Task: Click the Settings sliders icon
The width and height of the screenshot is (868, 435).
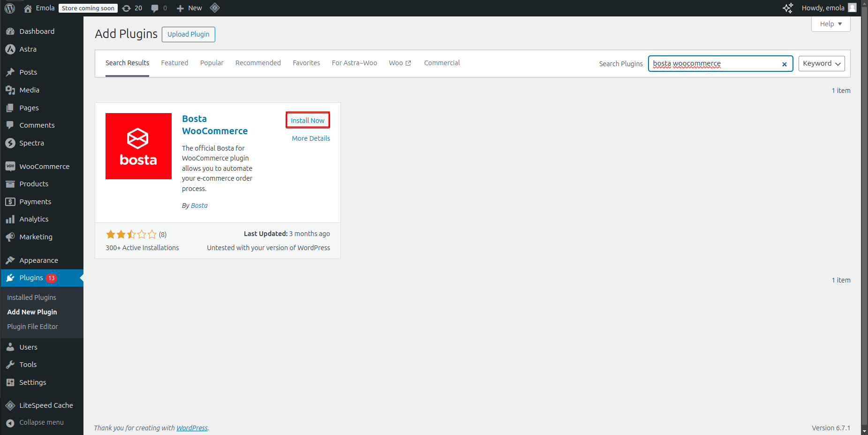Action: click(x=10, y=382)
